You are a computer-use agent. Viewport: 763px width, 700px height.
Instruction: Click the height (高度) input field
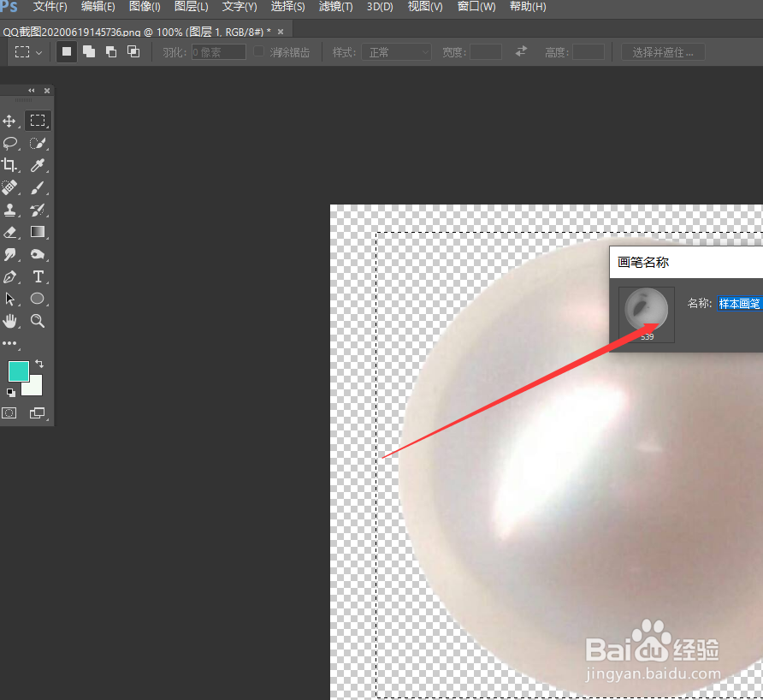[589, 52]
